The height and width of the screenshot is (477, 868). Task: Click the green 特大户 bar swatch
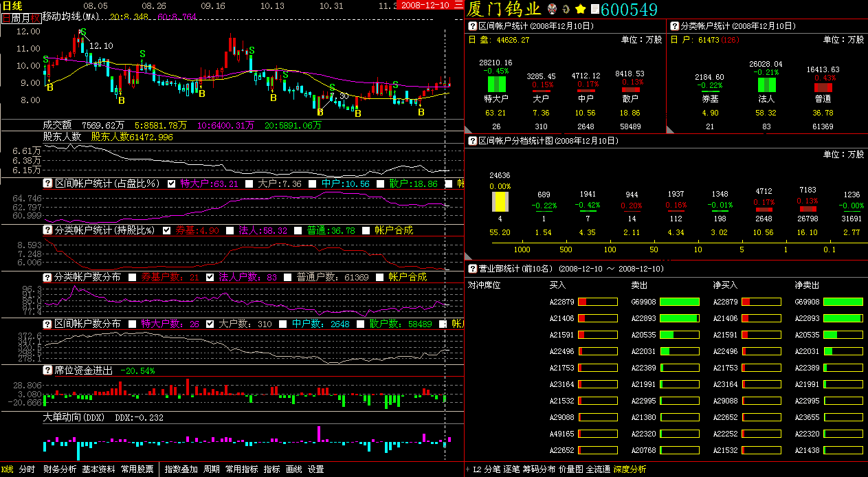click(496, 85)
